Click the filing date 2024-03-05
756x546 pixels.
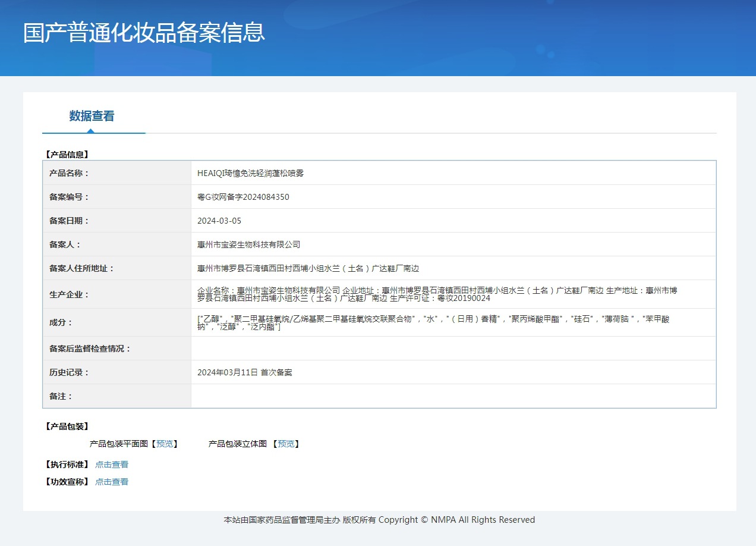(x=219, y=221)
